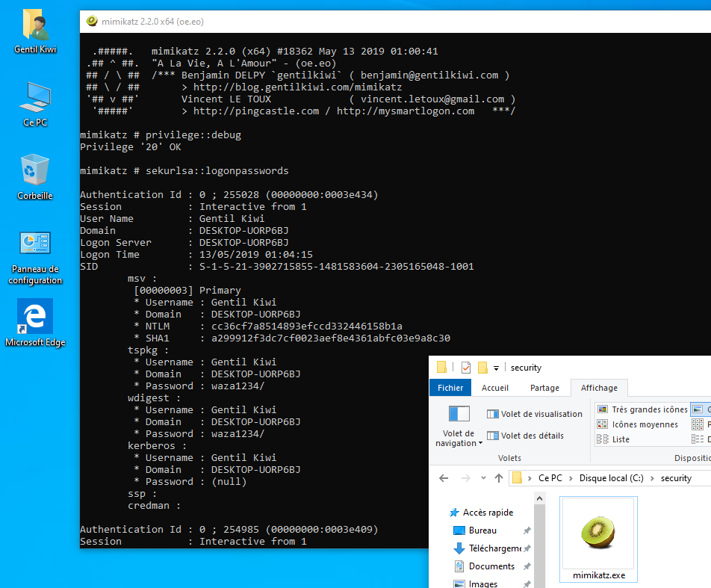The image size is (711, 588).
Task: Click the SID value line in console
Action: coord(276,266)
